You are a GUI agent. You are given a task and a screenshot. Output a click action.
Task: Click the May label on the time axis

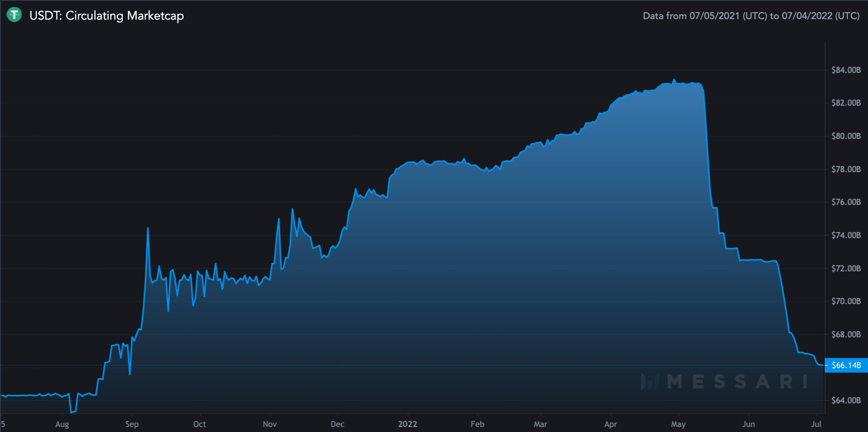[678, 424]
